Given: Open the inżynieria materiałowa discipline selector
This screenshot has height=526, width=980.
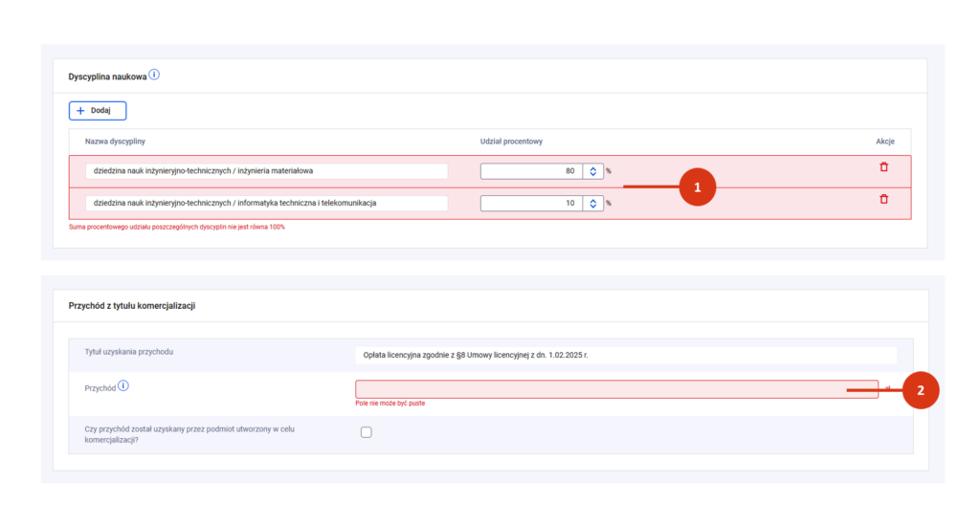Looking at the screenshot, I should [x=266, y=171].
